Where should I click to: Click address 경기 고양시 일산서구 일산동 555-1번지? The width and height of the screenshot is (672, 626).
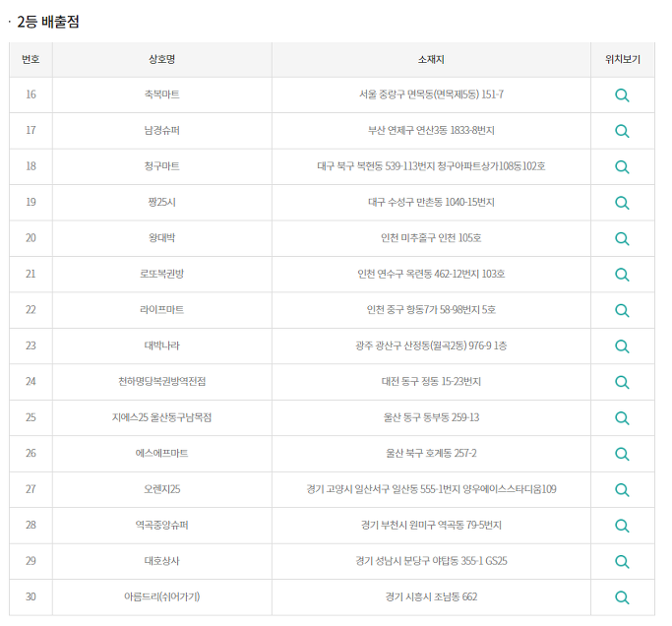tap(431, 489)
